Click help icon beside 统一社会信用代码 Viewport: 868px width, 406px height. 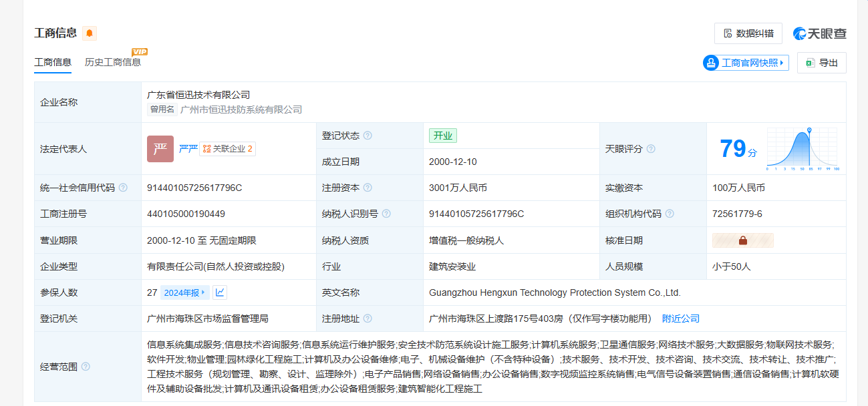(123, 188)
